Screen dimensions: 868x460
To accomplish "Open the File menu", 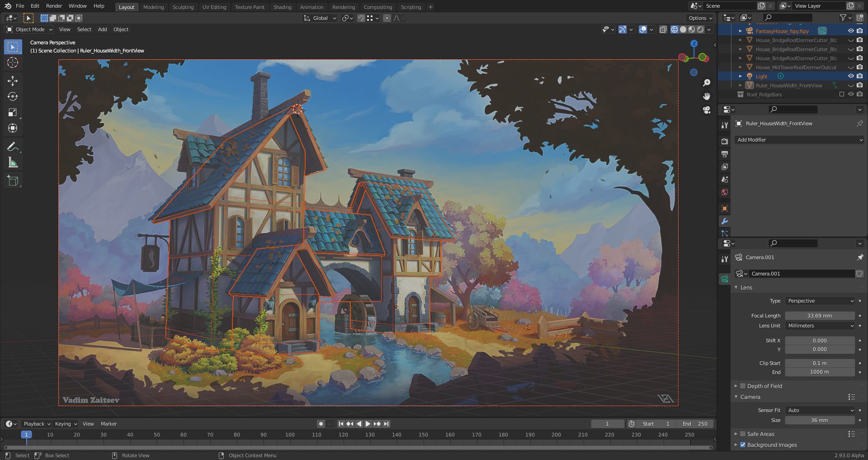I will click(x=20, y=6).
